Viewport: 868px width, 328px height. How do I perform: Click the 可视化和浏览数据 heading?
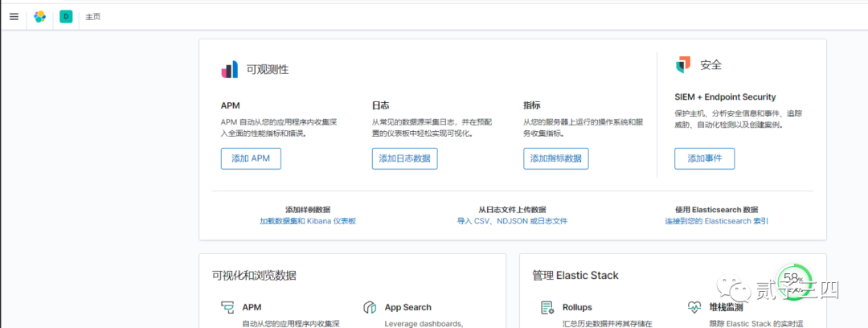[x=254, y=276]
